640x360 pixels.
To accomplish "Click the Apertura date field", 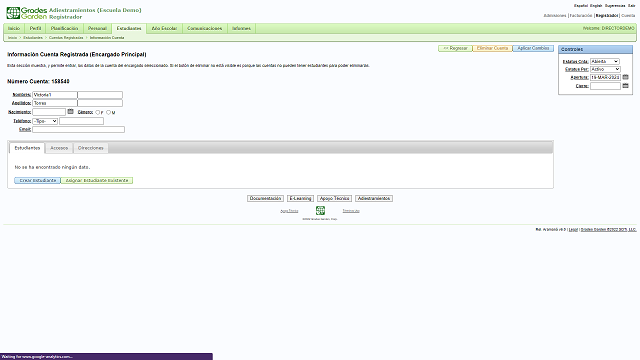I will pos(605,77).
